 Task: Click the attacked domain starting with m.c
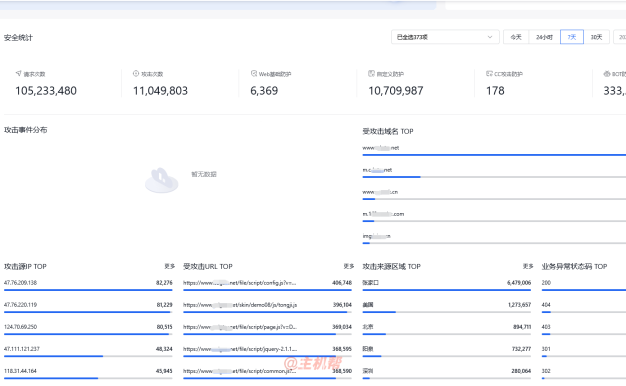click(377, 170)
